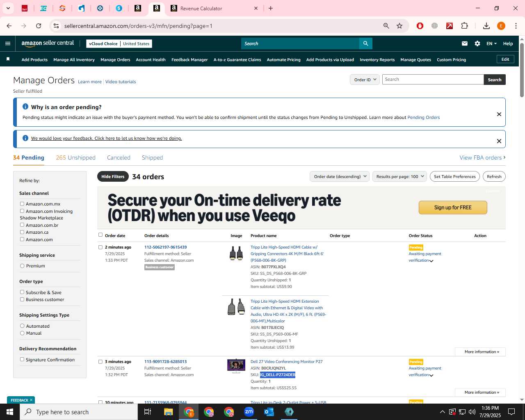Open the Order date (descending) sort dropdown
This screenshot has height=420, width=525.
(340, 176)
